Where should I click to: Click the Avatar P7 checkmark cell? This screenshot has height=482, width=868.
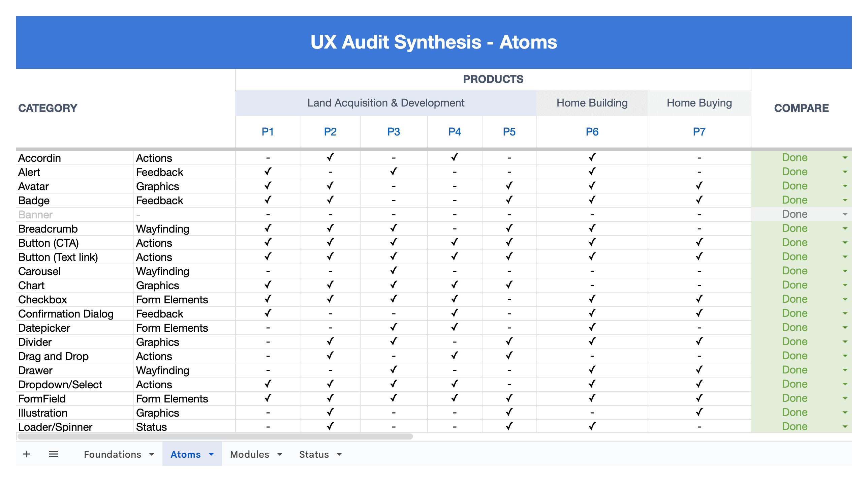[x=699, y=186]
